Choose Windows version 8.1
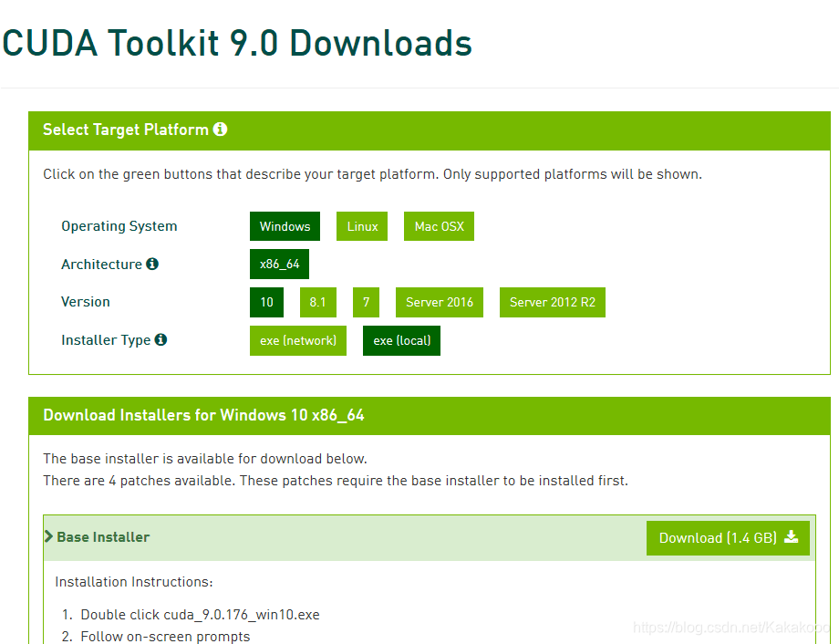Image resolution: width=839 pixels, height=644 pixels. click(318, 303)
